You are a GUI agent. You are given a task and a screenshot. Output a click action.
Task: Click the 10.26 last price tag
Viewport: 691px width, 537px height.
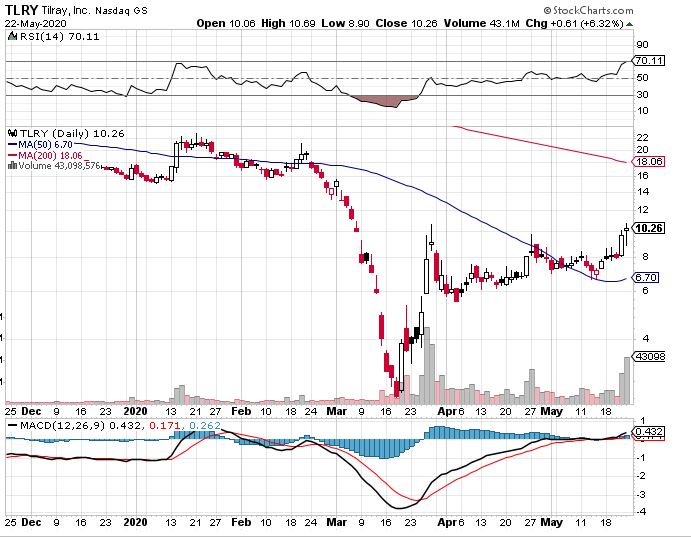tap(648, 228)
